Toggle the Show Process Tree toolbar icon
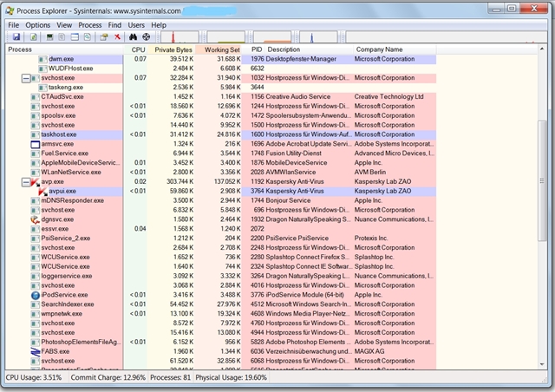This screenshot has width=555, height=392. [x=62, y=36]
